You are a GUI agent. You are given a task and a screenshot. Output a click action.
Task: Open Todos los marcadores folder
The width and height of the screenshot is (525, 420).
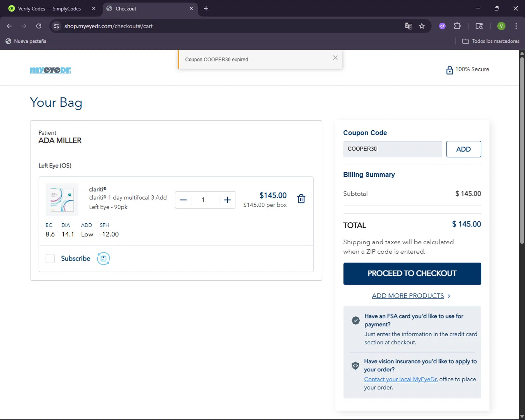pos(491,41)
